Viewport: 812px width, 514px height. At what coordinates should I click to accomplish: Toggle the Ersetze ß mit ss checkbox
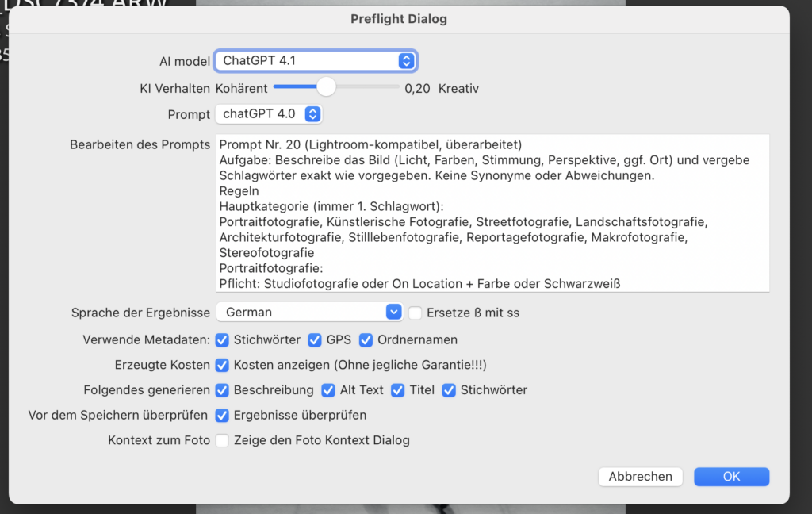[x=416, y=313]
